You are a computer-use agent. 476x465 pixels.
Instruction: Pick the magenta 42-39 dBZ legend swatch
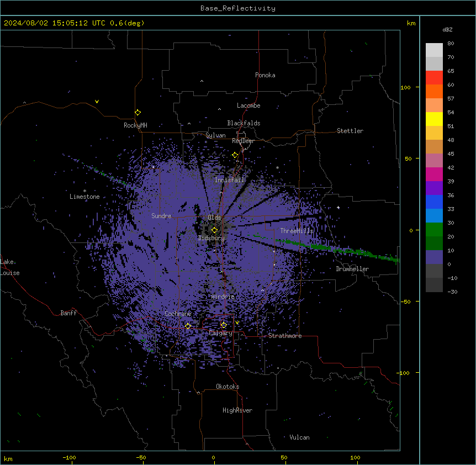pyautogui.click(x=434, y=174)
